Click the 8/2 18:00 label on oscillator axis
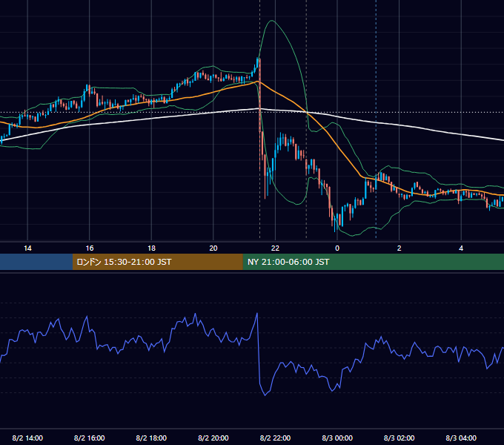Image resolution: width=504 pixels, height=445 pixels. point(151,438)
